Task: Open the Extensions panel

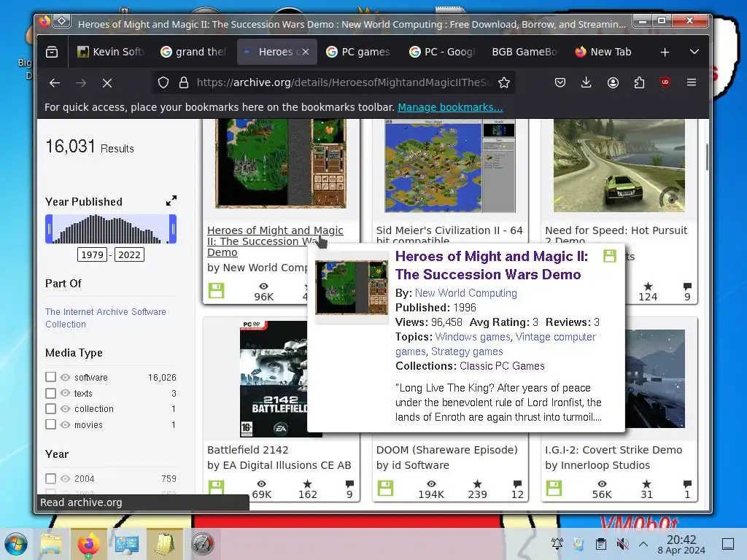Action: pyautogui.click(x=639, y=83)
